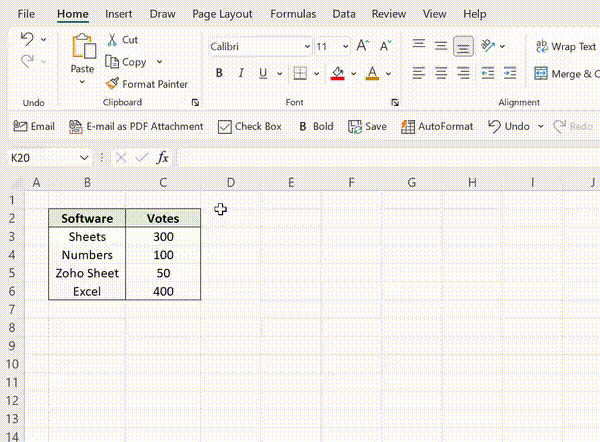Click Email in quick access toolbar
600x442 pixels.
click(x=34, y=126)
